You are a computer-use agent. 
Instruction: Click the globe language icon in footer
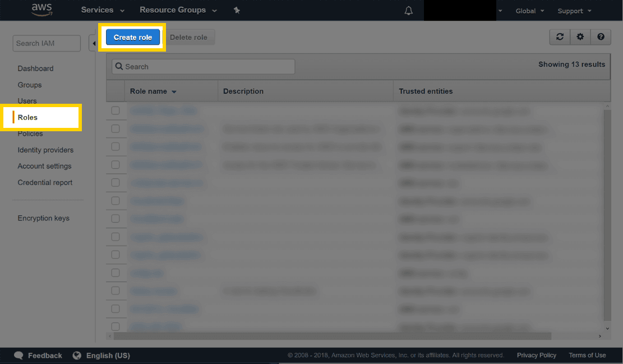(77, 356)
